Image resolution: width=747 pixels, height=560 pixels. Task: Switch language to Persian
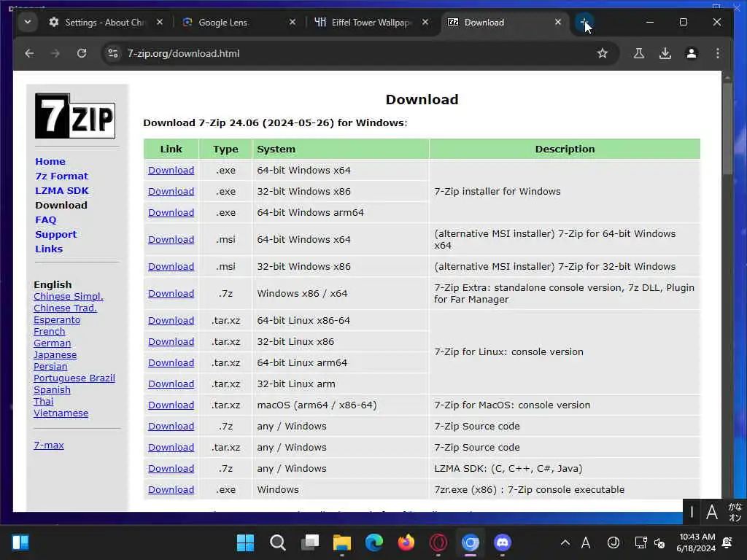click(x=50, y=367)
